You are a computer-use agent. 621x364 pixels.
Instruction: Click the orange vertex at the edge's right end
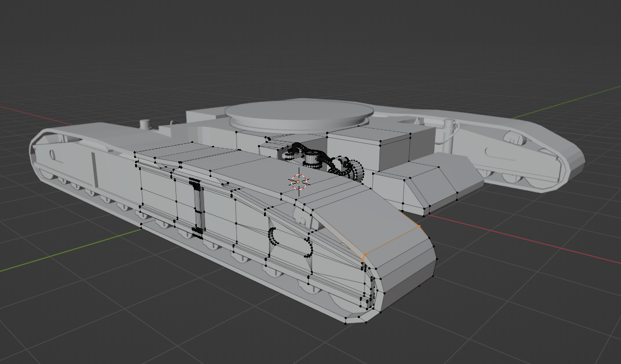(x=419, y=226)
